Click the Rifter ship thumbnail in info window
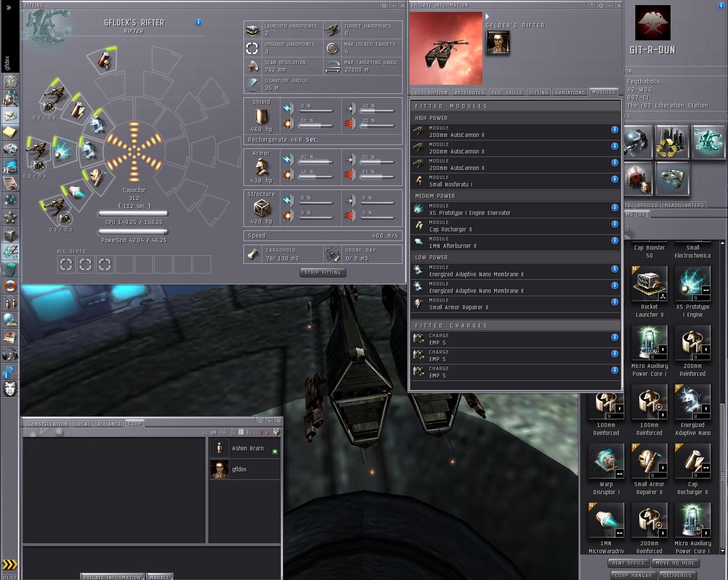The image size is (728, 580). pos(445,48)
